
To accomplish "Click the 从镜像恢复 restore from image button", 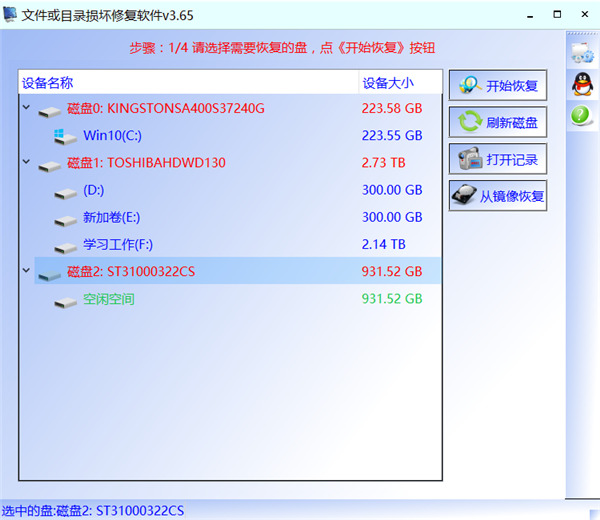I will [497, 196].
